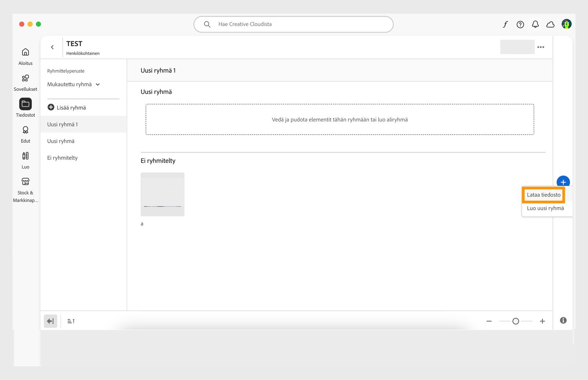The height and width of the screenshot is (380, 588).
Task: Select Uusi ryhmä in sidebar list
Action: (83, 141)
